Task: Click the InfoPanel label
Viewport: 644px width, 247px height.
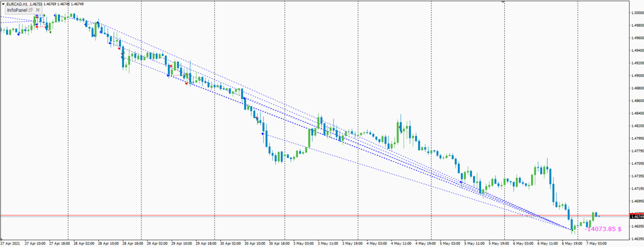Action: (x=17, y=10)
